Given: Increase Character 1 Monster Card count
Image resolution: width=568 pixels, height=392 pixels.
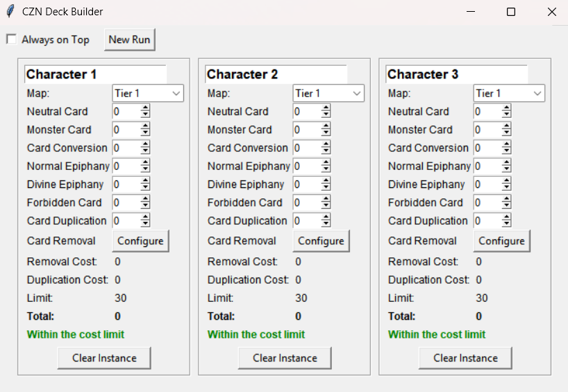Looking at the screenshot, I should coord(145,126).
